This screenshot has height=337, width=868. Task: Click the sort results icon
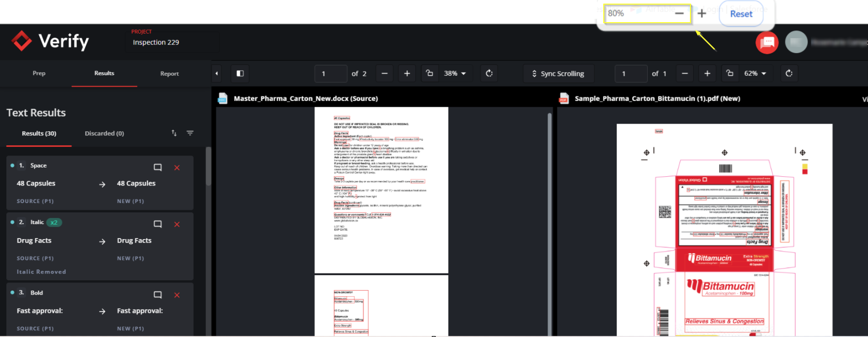tap(174, 133)
